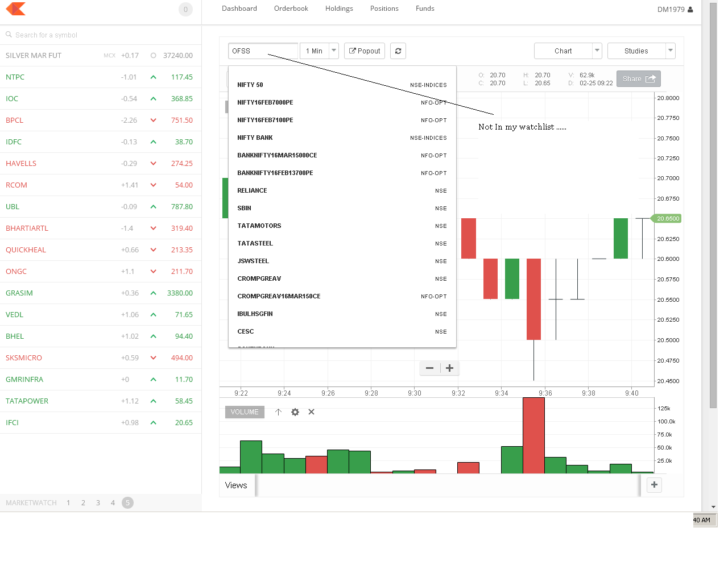728x582 pixels.
Task: Zoom in the chart with the plus button
Action: tap(449, 368)
